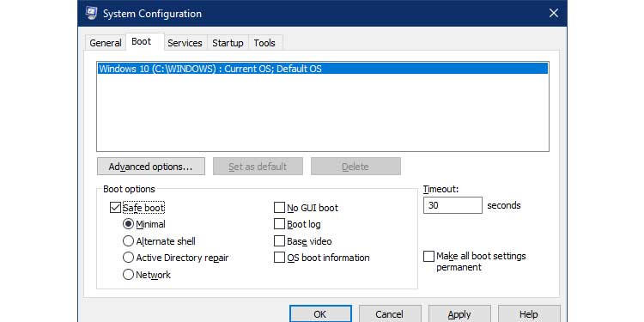Close the System Configuration window
This screenshot has width=644, height=322.
554,13
